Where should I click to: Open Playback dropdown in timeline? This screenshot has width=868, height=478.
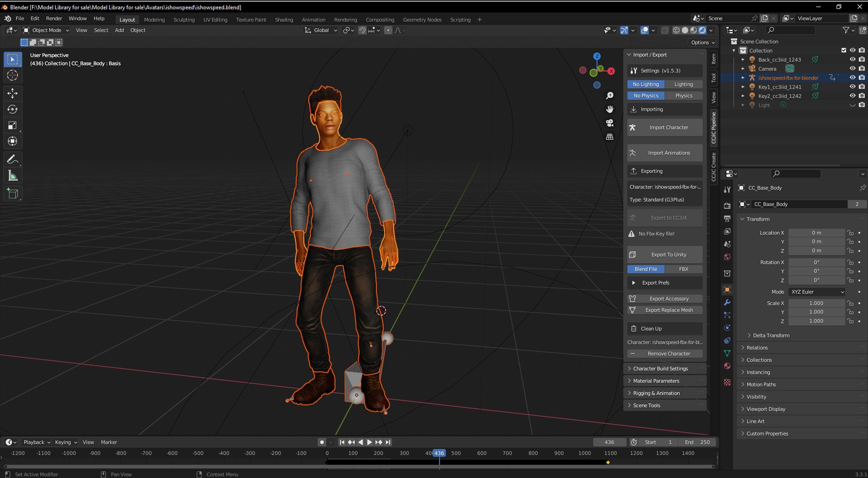[36, 442]
